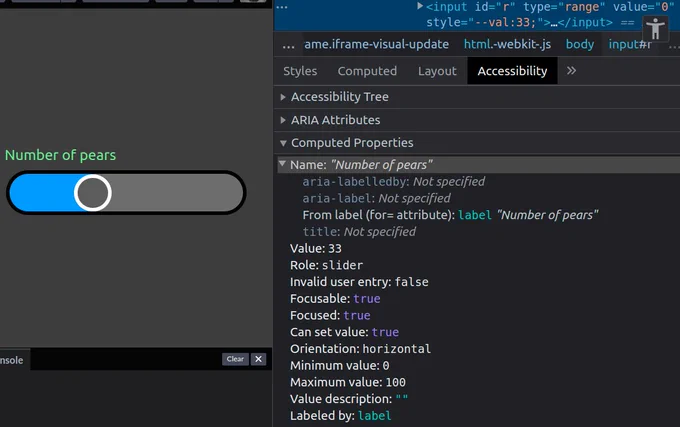Image resolution: width=680 pixels, height=427 pixels.
Task: Show more DevTools panes with double chevron
Action: (571, 71)
